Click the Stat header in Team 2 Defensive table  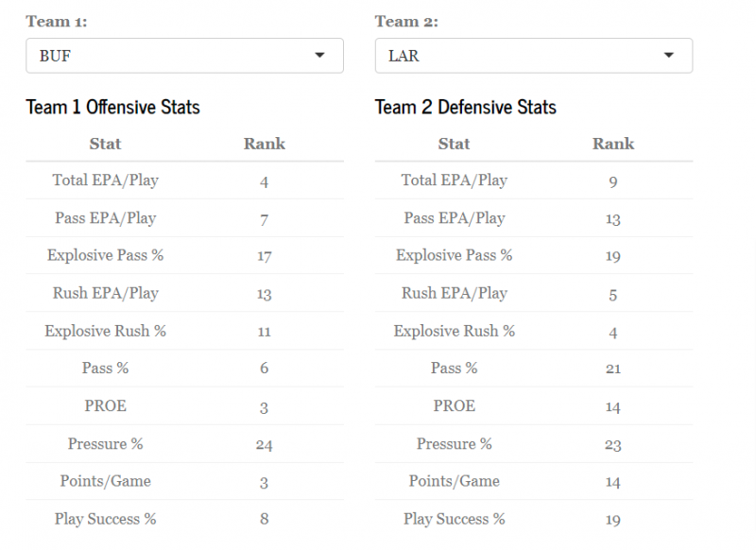(454, 144)
